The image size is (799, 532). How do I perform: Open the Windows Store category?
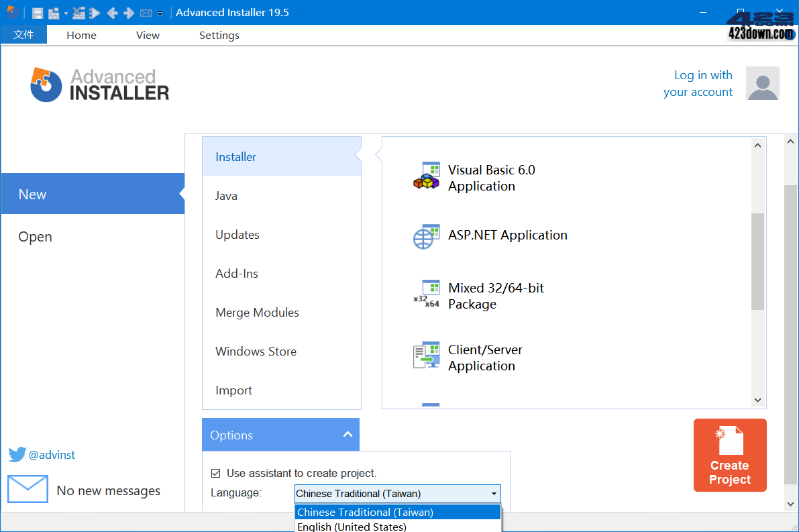coord(256,352)
